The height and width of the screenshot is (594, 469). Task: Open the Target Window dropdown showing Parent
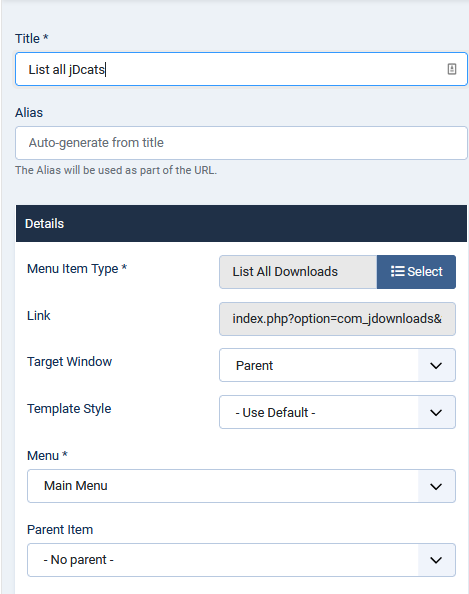click(x=337, y=365)
